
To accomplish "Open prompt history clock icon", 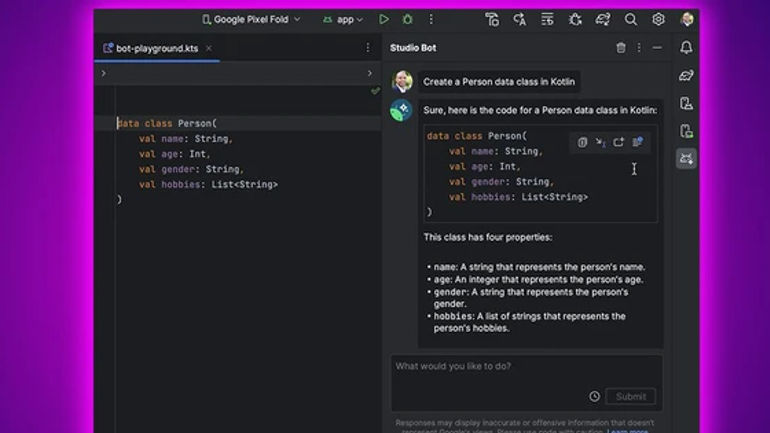I will pyautogui.click(x=594, y=396).
